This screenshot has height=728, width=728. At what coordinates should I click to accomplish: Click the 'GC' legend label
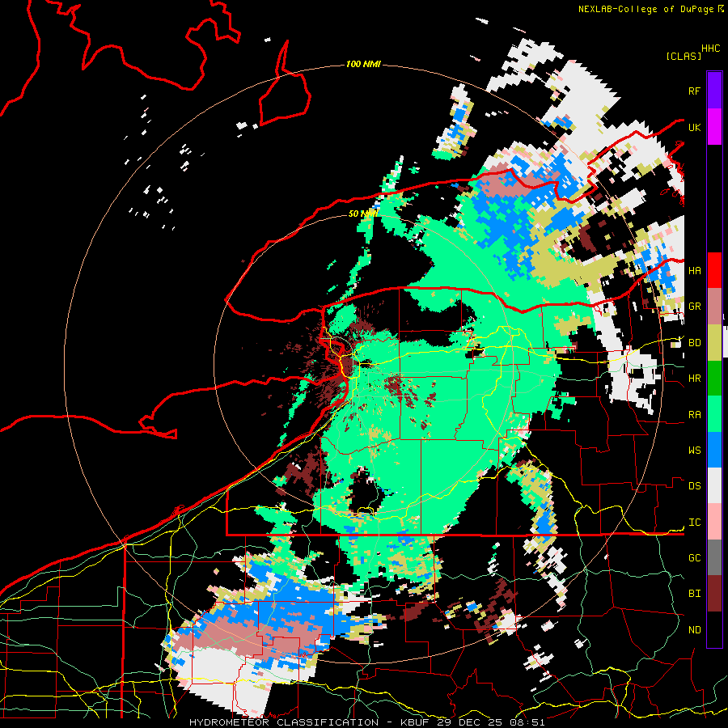[694, 558]
